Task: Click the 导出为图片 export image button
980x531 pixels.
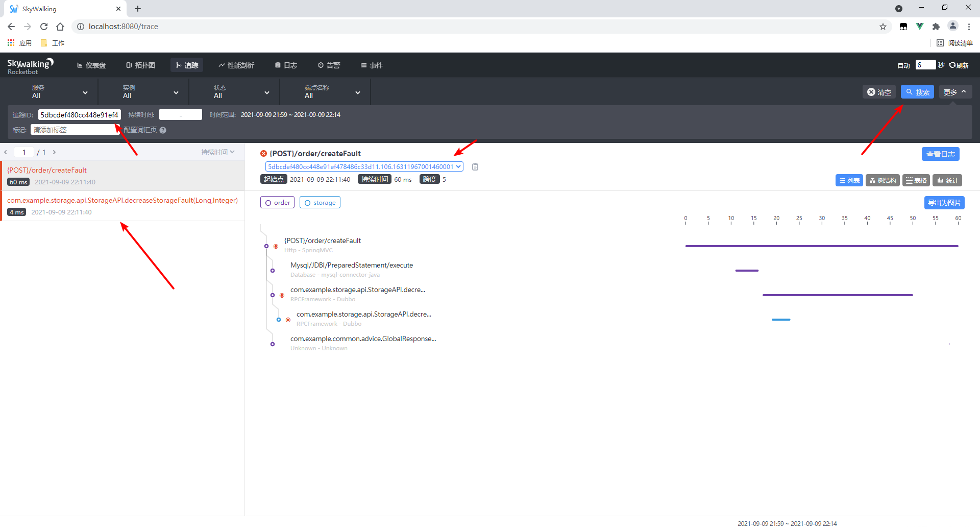Action: [944, 203]
